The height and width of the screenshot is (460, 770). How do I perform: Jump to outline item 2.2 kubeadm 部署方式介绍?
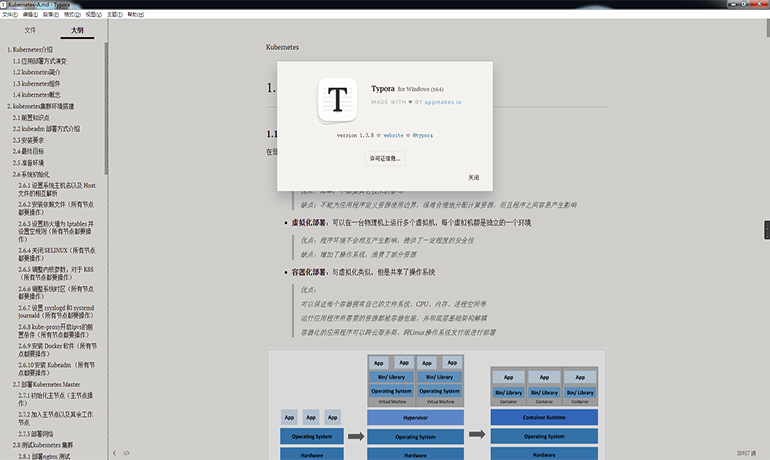click(46, 129)
